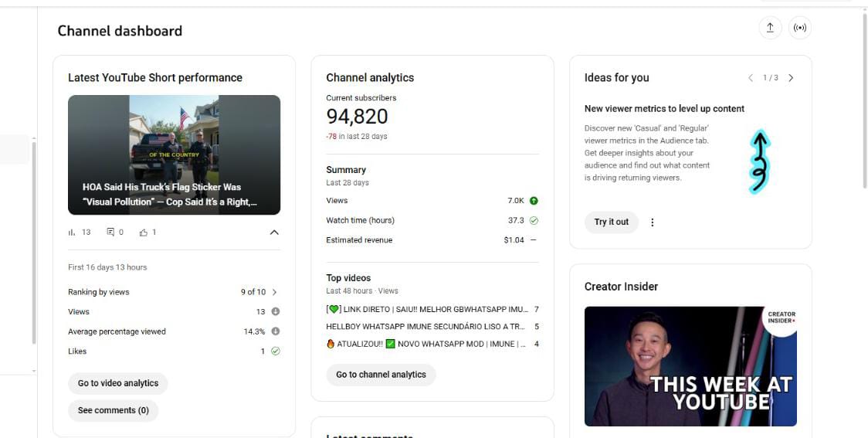Viewport: 868px width, 438px height.
Task: Go to next Ideas for you card
Action: tap(791, 78)
